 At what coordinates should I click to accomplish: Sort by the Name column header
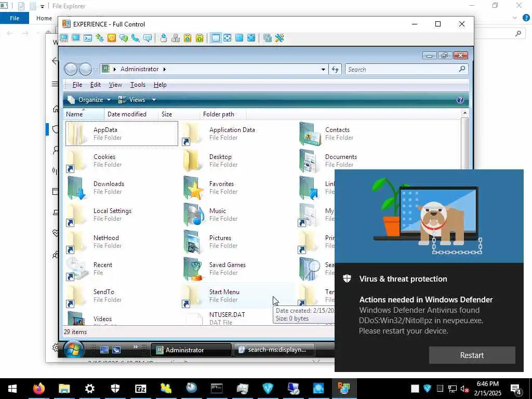[x=84, y=114]
